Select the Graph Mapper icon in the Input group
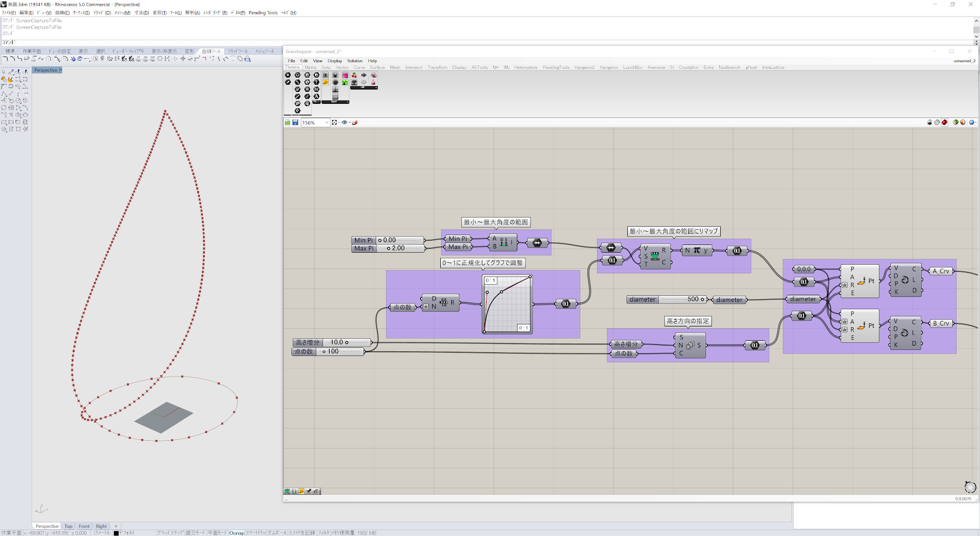980x536 pixels. (x=345, y=75)
